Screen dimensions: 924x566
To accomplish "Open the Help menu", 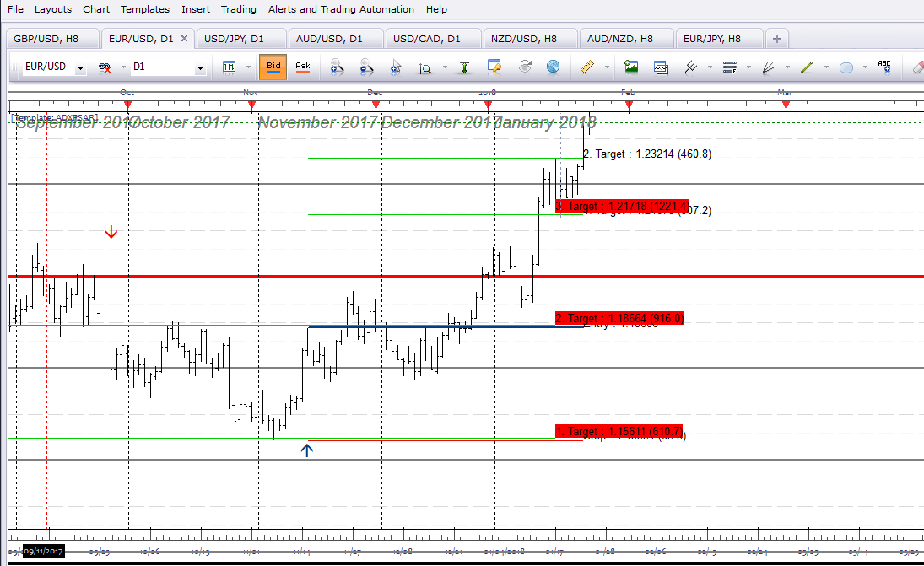I will pyautogui.click(x=436, y=9).
